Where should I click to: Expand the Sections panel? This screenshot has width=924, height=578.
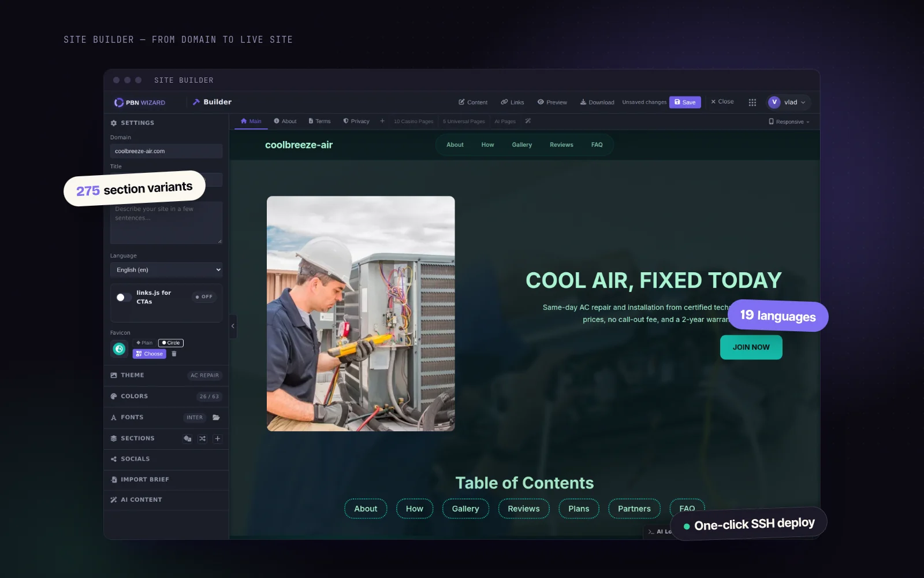(x=166, y=439)
